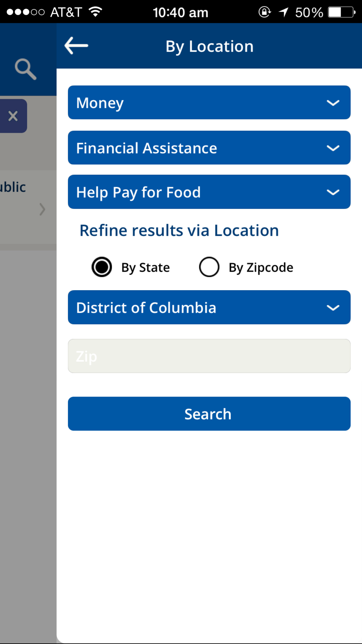Tap the location arrow status icon
The image size is (362, 644).
point(283,12)
